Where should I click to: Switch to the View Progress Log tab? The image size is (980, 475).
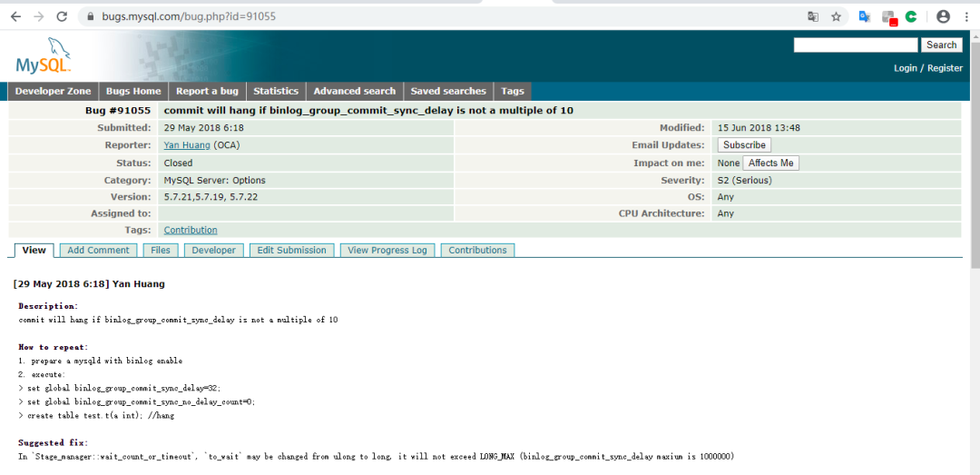coord(387,251)
